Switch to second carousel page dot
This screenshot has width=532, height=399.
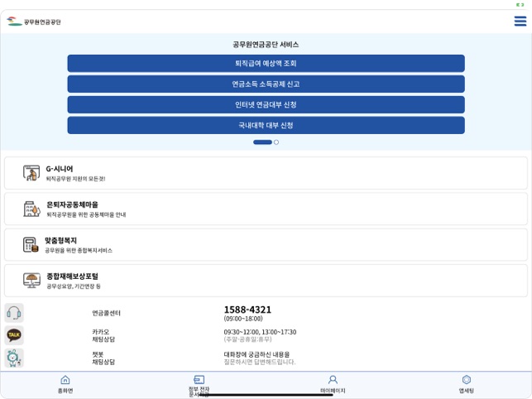click(x=276, y=142)
